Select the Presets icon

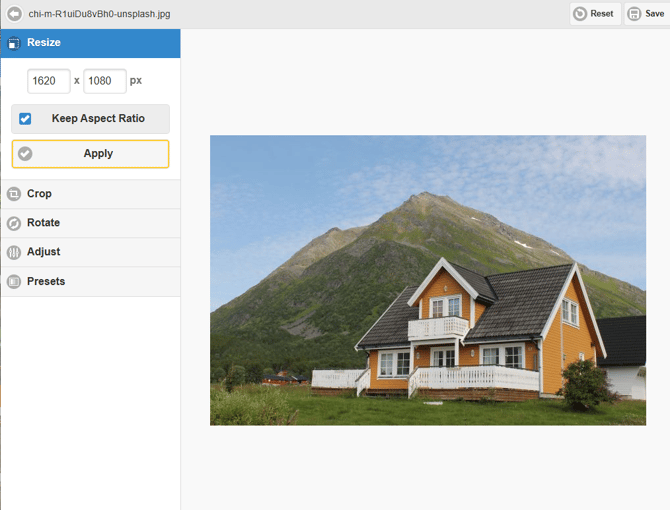tap(14, 282)
